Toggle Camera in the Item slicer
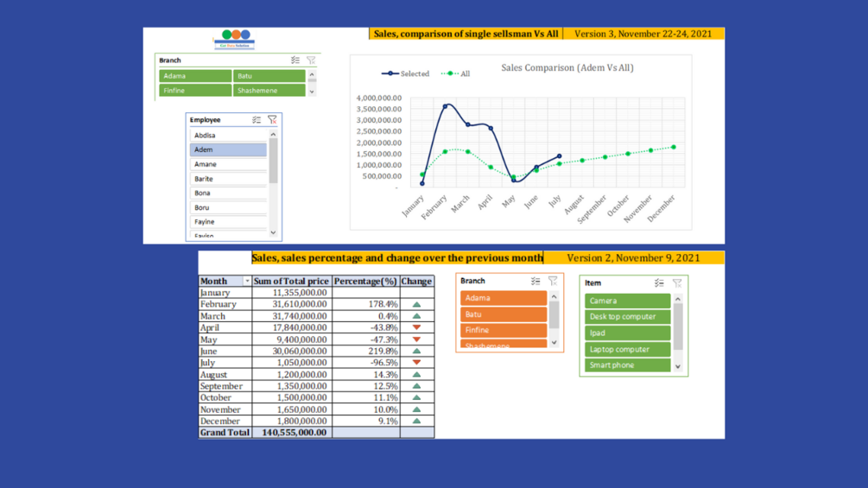Viewport: 868px width, 488px height. tap(627, 301)
